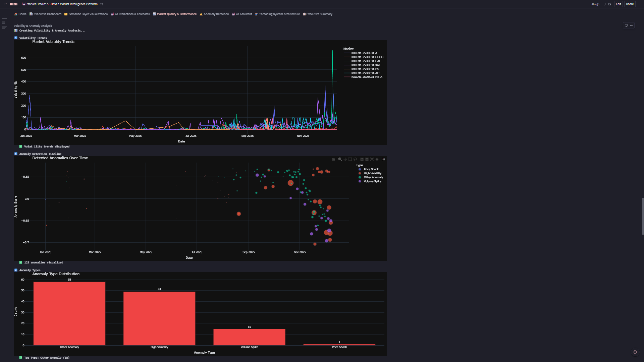The image size is (644, 362).
Task: Reset axes with the home icon
Action: point(377,160)
